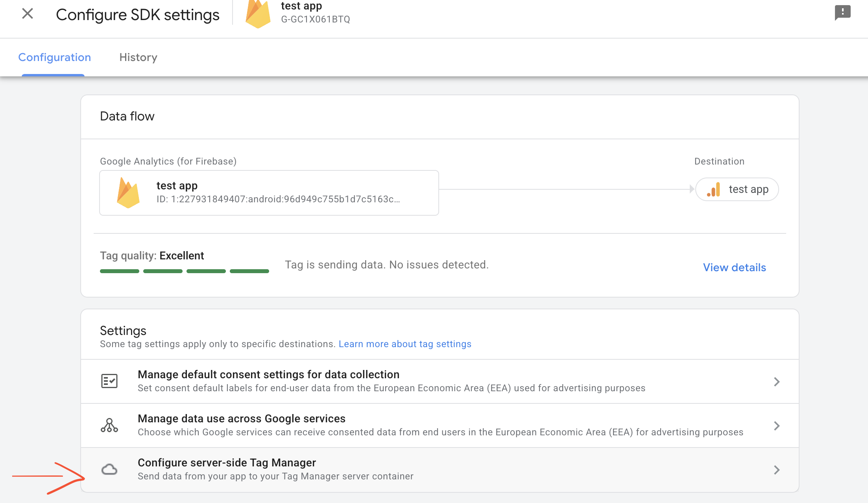Screen dimensions: 868x503
Task: Click the Firebase icon inside the Data flow card
Action: [127, 192]
